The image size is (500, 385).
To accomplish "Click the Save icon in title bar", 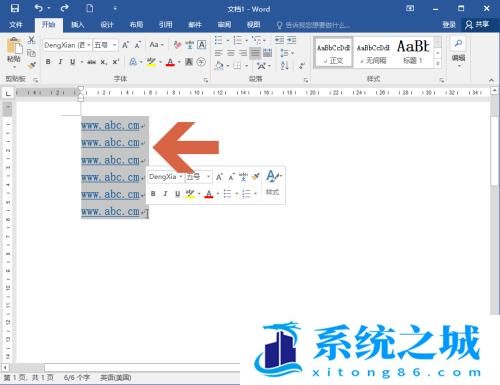I will 15,8.
